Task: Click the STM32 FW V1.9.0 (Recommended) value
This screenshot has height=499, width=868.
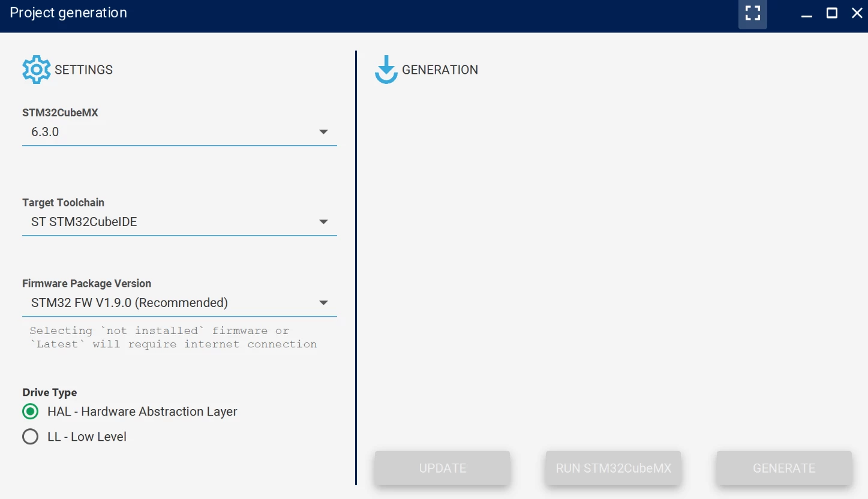Action: click(130, 303)
